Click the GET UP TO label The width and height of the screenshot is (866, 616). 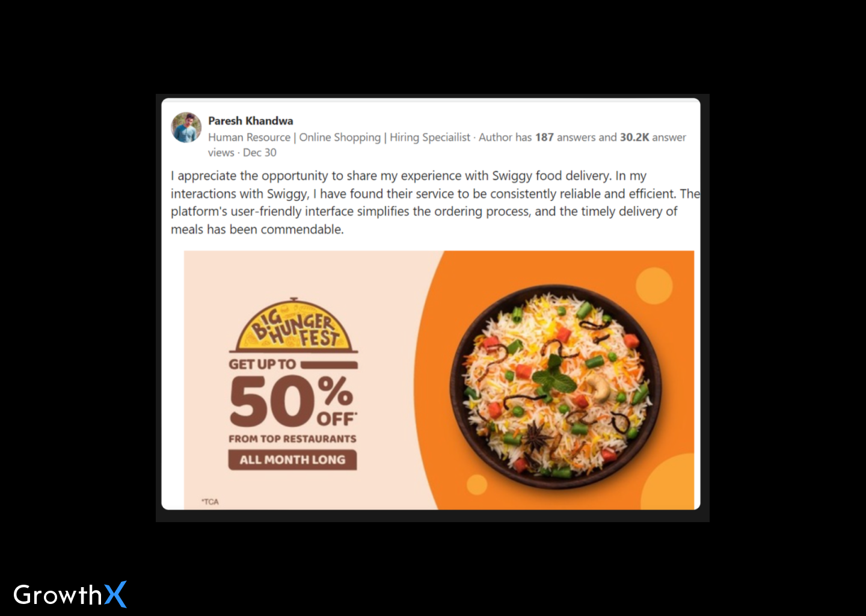pyautogui.click(x=262, y=365)
